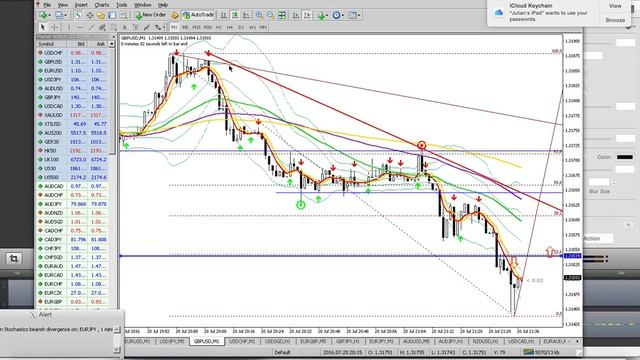The height and width of the screenshot is (360, 640).
Task: Click the New Order button
Action: point(150,15)
